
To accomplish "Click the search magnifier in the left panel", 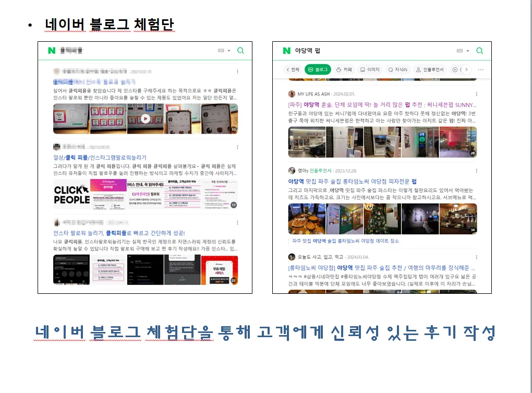I will 240,51.
